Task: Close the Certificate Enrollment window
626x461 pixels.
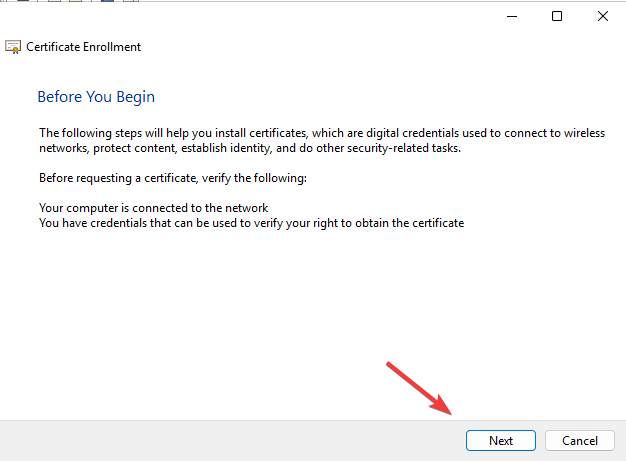Action: [603, 16]
